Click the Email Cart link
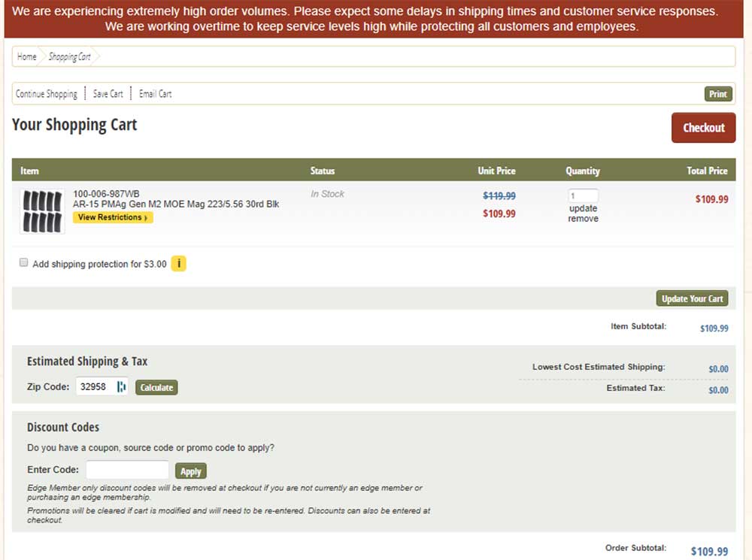Screen dimensions: 752x560 coord(156,94)
